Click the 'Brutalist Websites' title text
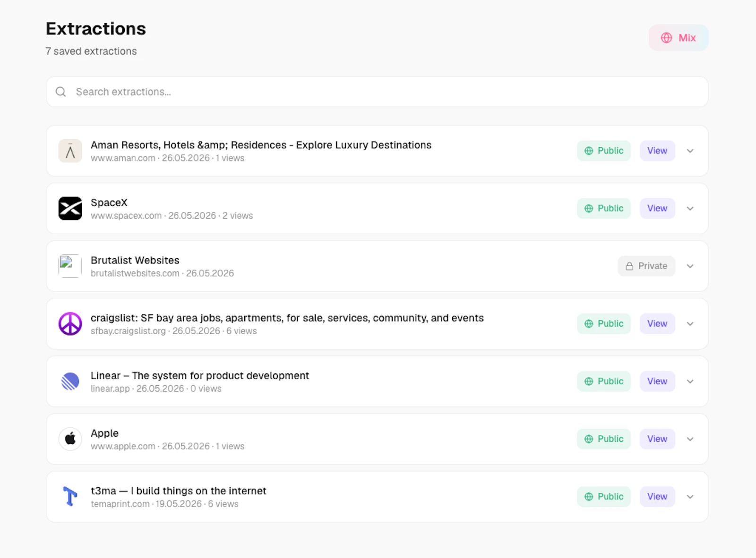 (x=135, y=260)
